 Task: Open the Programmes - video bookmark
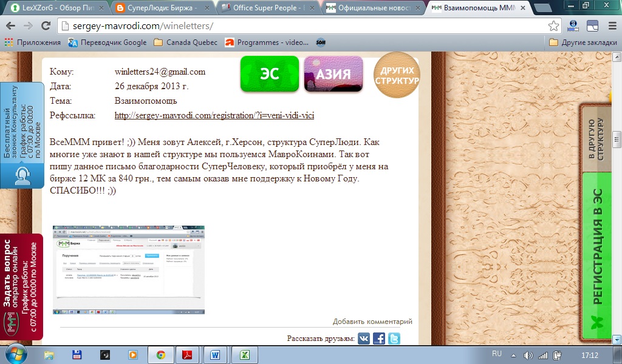click(267, 42)
